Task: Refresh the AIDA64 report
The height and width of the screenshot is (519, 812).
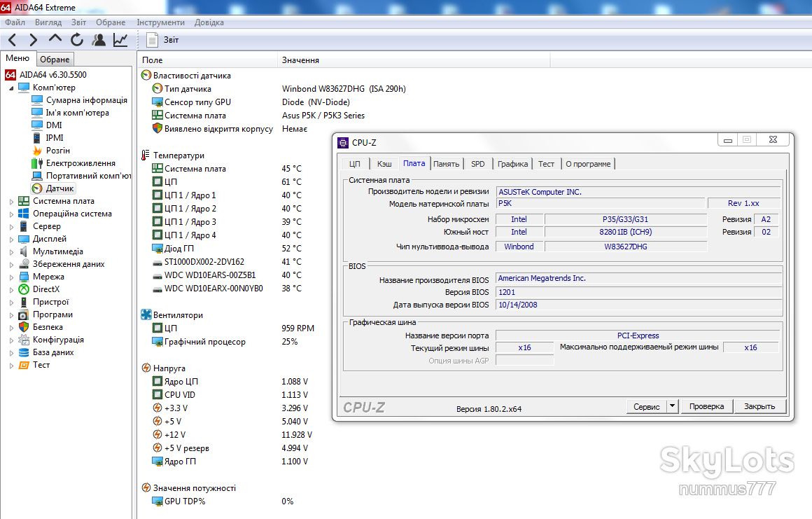Action: click(76, 40)
